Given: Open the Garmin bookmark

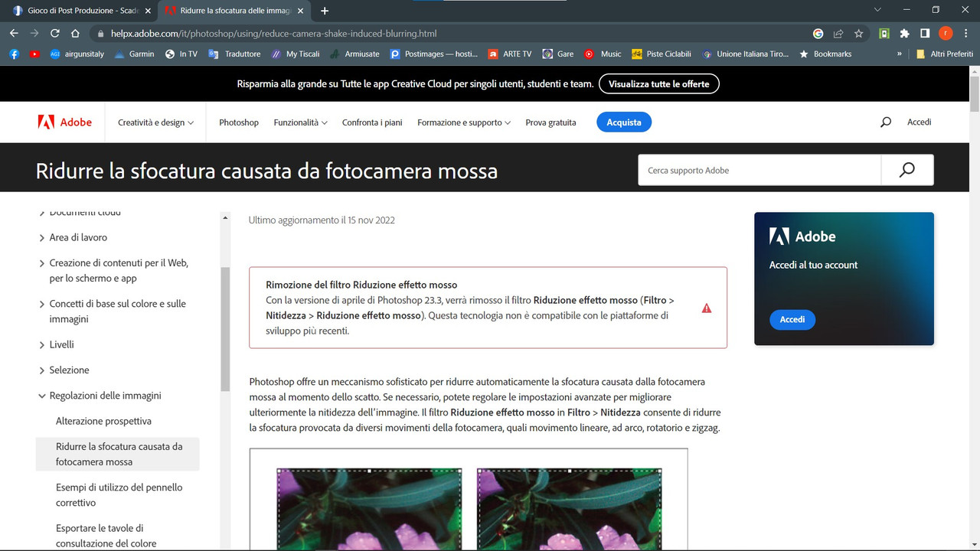Looking at the screenshot, I should 134,54.
